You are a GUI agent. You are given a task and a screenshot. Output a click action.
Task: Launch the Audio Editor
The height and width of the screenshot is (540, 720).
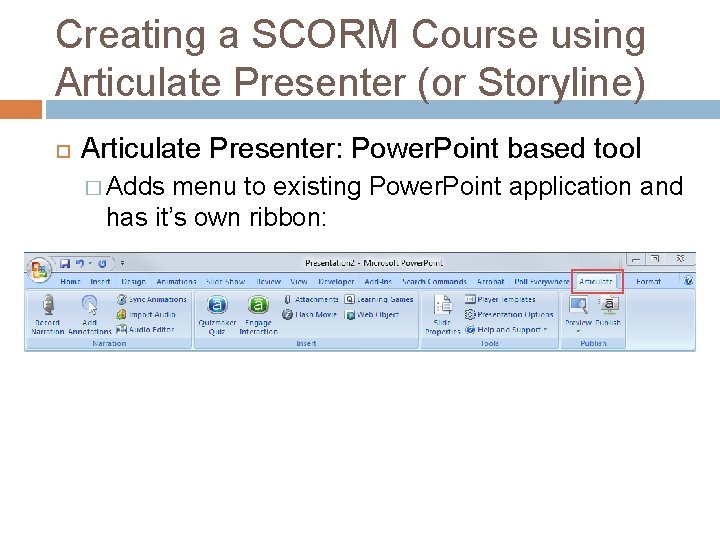pos(145,329)
